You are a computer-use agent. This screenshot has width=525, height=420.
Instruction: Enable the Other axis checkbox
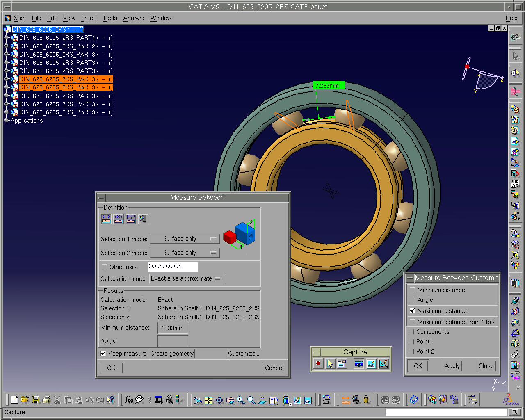[105, 267]
